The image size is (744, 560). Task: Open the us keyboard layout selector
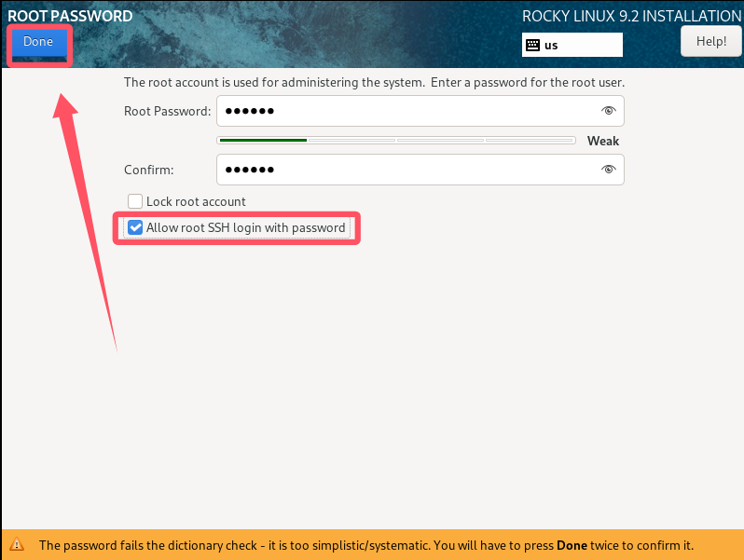coord(572,45)
